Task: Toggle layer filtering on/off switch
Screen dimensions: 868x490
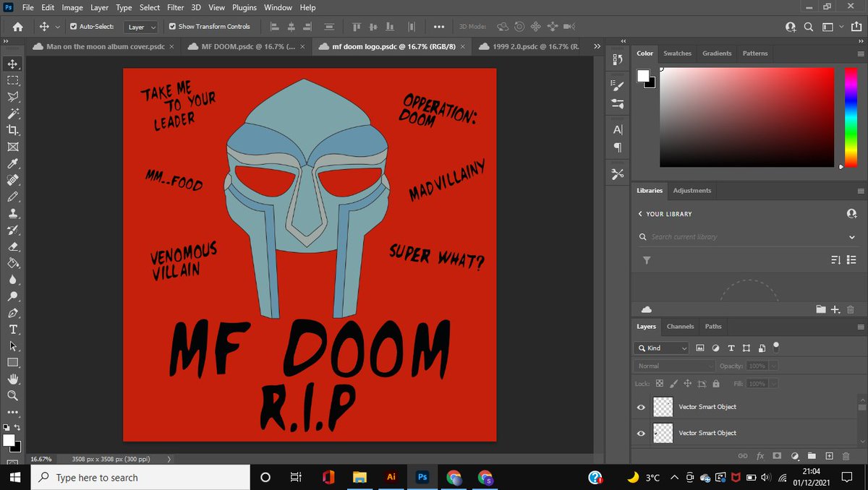Action: coord(776,347)
